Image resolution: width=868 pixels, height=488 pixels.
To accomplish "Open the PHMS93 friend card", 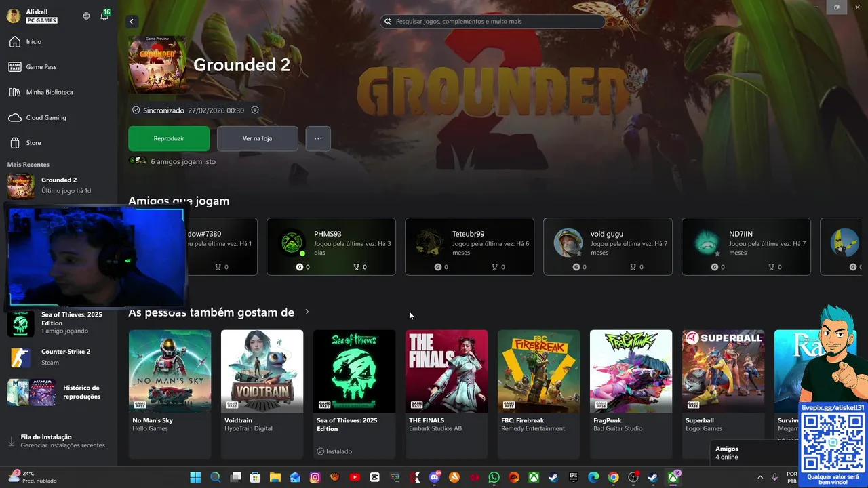I will click(331, 247).
